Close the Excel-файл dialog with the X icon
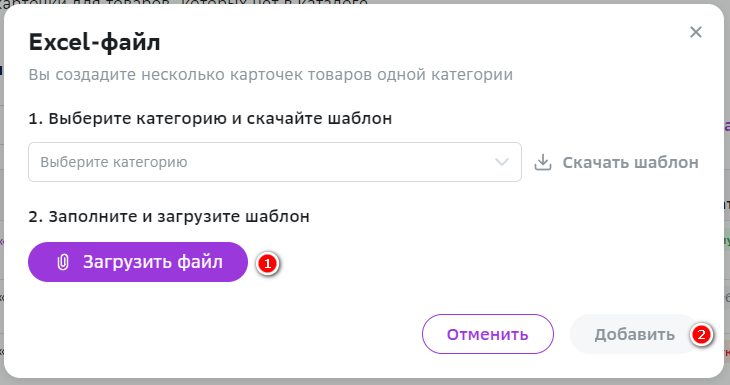Image resolution: width=730 pixels, height=385 pixels. (x=696, y=32)
